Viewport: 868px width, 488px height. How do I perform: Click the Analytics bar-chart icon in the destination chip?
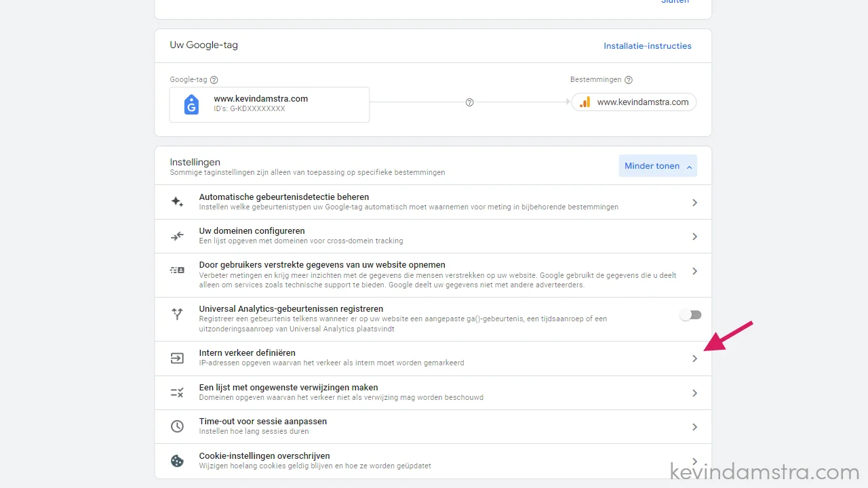click(x=585, y=102)
